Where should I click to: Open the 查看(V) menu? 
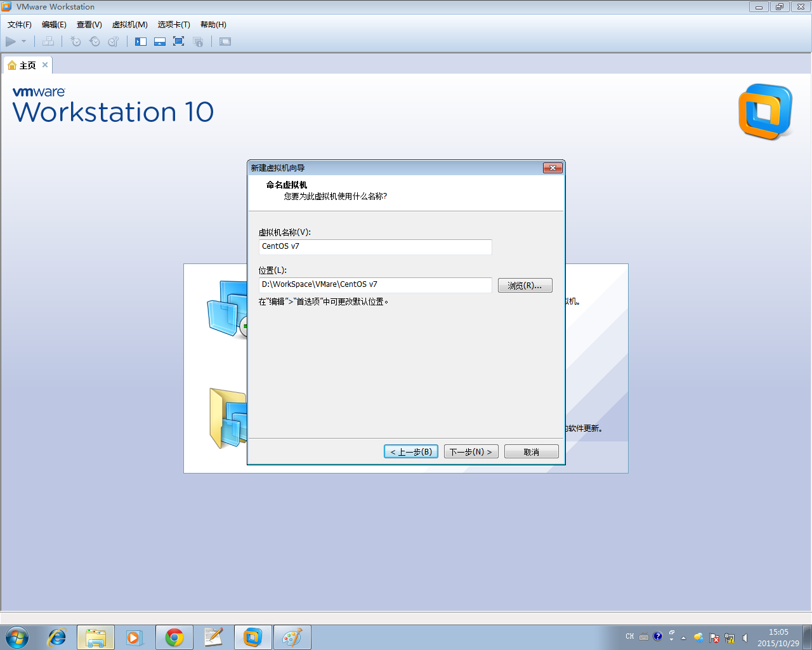click(x=89, y=25)
